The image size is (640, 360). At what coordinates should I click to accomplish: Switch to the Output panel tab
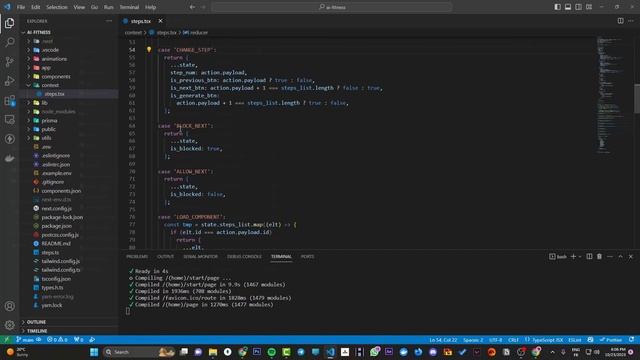tap(165, 257)
